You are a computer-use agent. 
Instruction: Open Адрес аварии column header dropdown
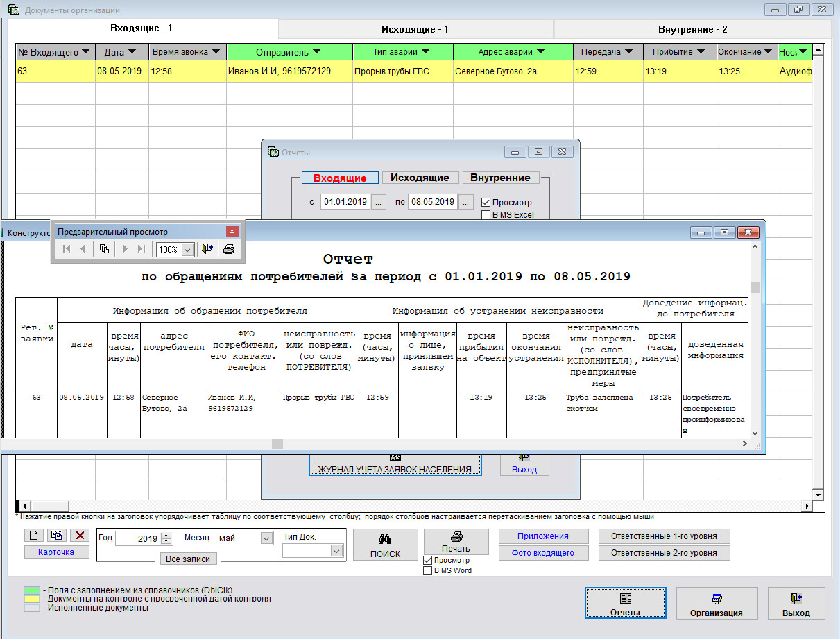pos(540,52)
